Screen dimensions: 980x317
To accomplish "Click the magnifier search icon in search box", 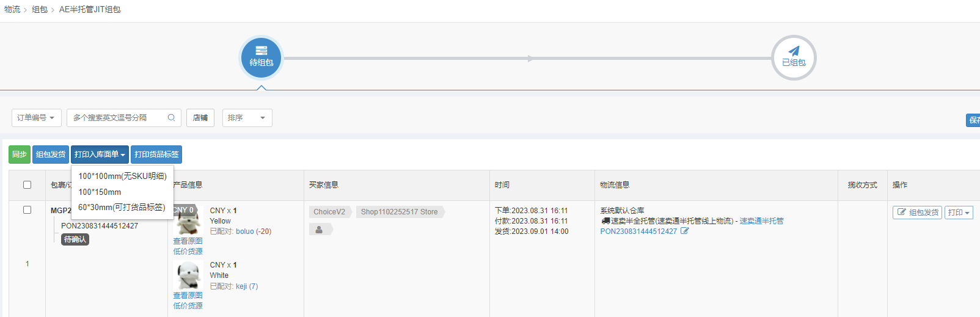I will (172, 118).
